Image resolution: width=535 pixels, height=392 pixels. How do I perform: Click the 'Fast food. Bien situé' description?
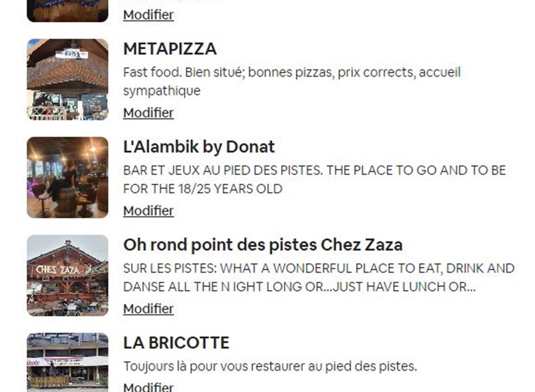click(291, 72)
